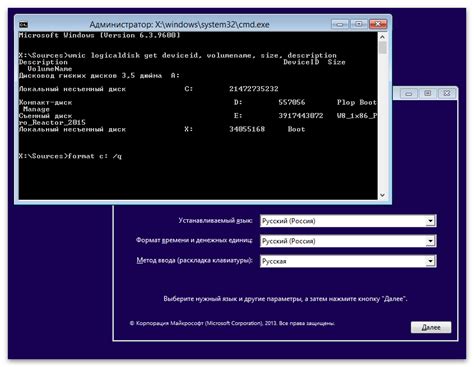474x367 pixels.
Task: Click the title bar text Администратор: X:\windows\system32\cmd.exe
Action: [179, 25]
